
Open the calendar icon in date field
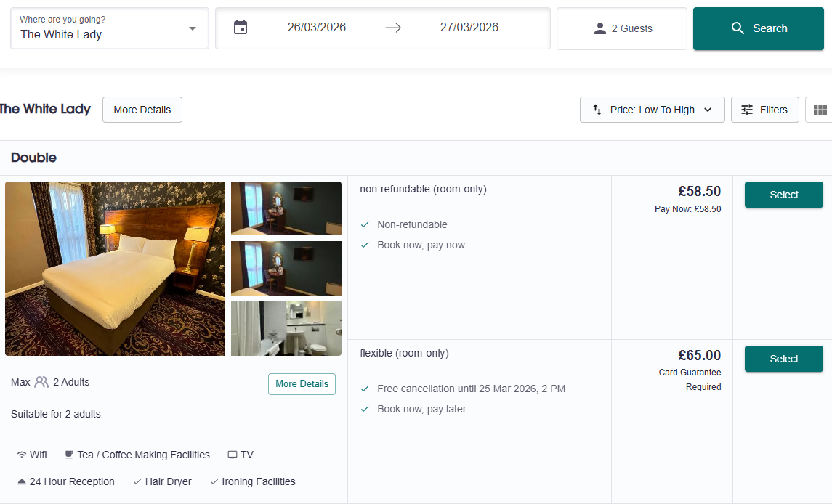tap(241, 27)
